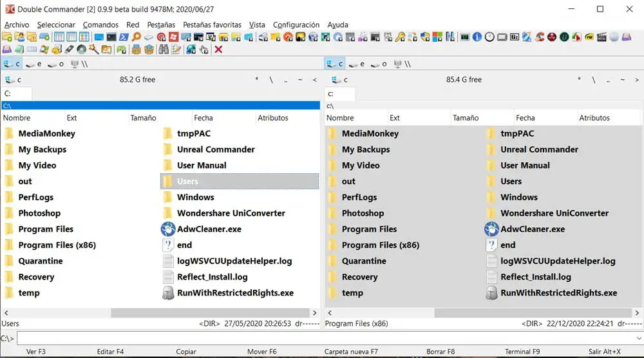The height and width of the screenshot is (358, 644).
Task: Open right panel drive list button
Action: point(339,80)
